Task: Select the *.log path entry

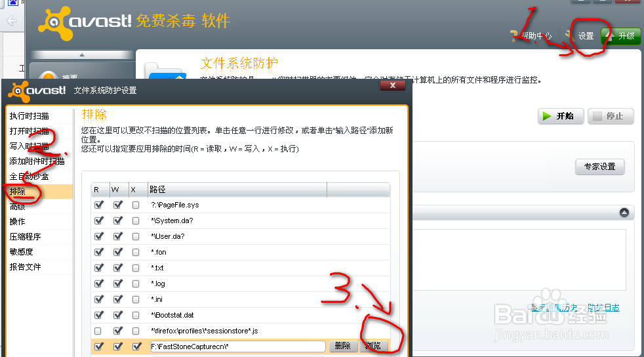Action: pos(157,283)
